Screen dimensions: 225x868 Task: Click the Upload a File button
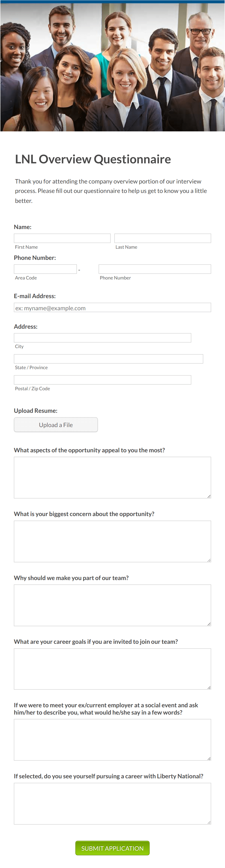56,425
